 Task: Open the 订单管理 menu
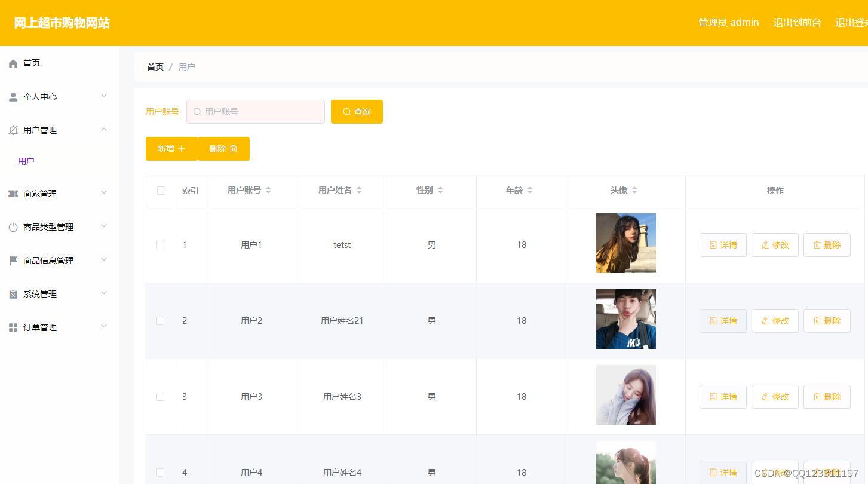(x=60, y=327)
